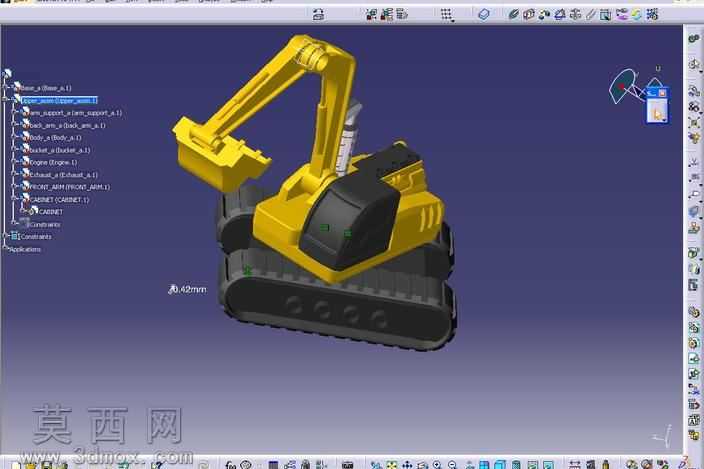704x469 pixels.
Task: Click the axis triad at bottom right
Action: [x=664, y=437]
